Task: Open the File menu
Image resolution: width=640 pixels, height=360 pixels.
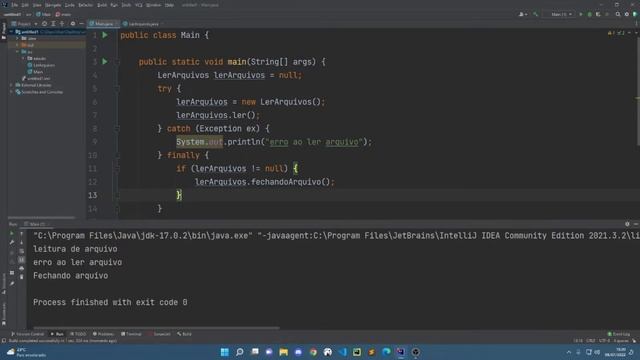Action: coord(15,5)
